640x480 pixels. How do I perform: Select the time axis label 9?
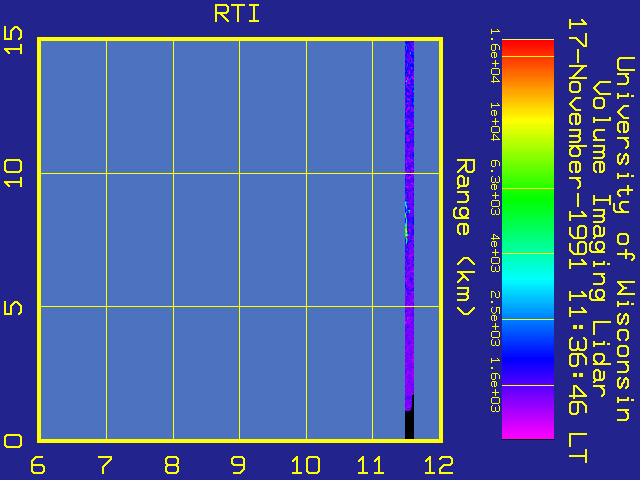click(x=238, y=465)
